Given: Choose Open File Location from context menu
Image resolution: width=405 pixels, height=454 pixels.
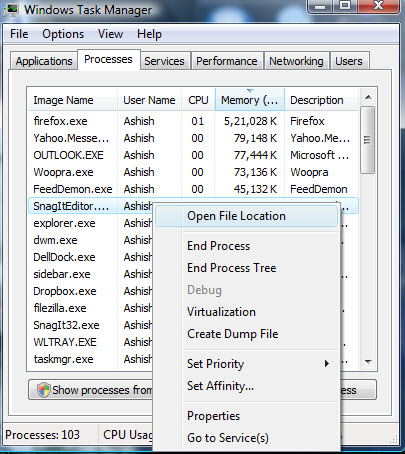Looking at the screenshot, I should click(x=247, y=216).
